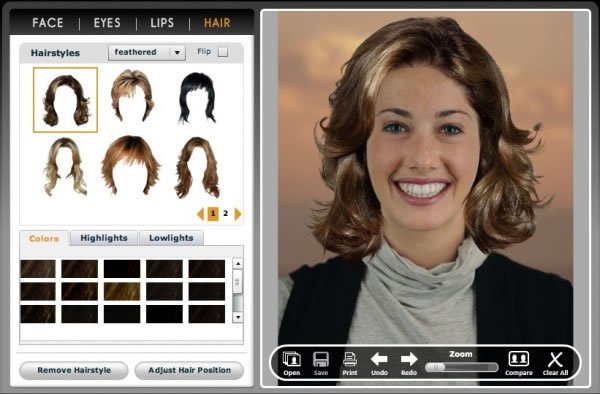Screen dimensions: 600x394
Task: Pick the last swatch in the bottom row
Action: click(207, 314)
